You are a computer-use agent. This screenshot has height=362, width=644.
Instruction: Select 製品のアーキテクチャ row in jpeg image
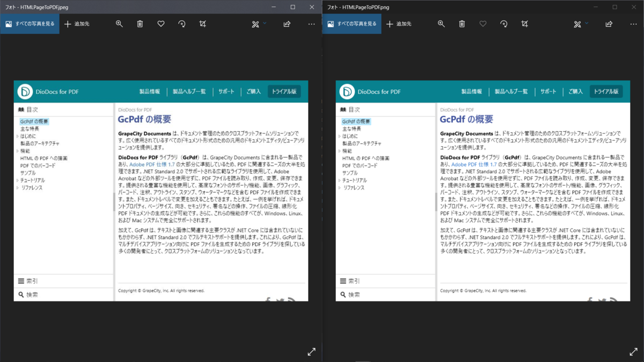click(x=40, y=144)
